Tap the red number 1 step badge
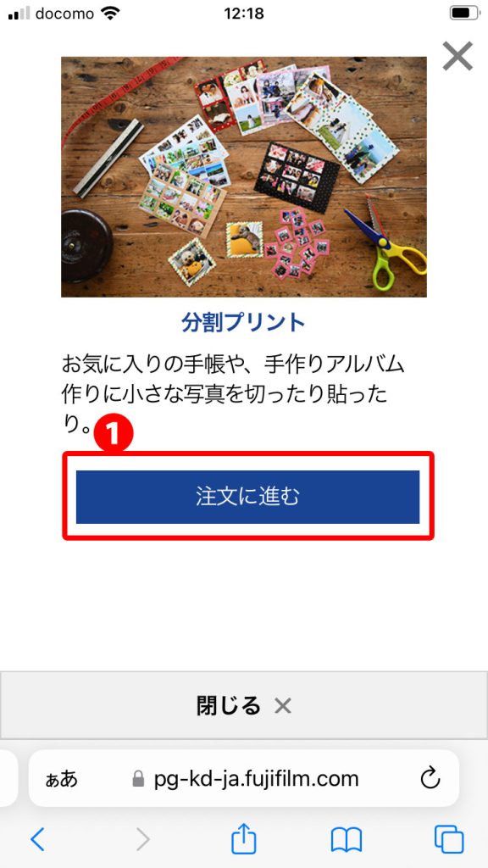This screenshot has height=868, width=488. tap(114, 435)
